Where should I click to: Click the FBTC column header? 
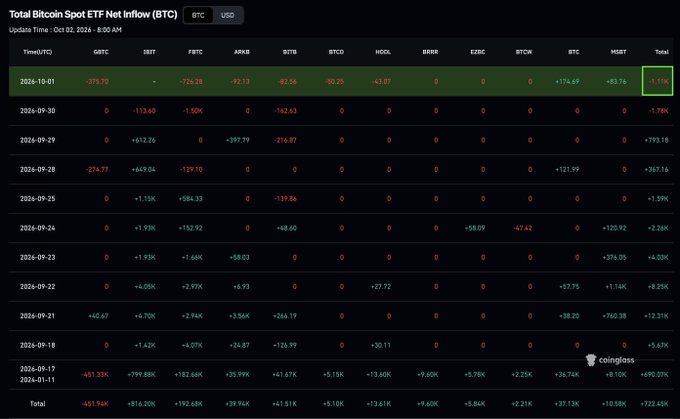click(x=196, y=52)
